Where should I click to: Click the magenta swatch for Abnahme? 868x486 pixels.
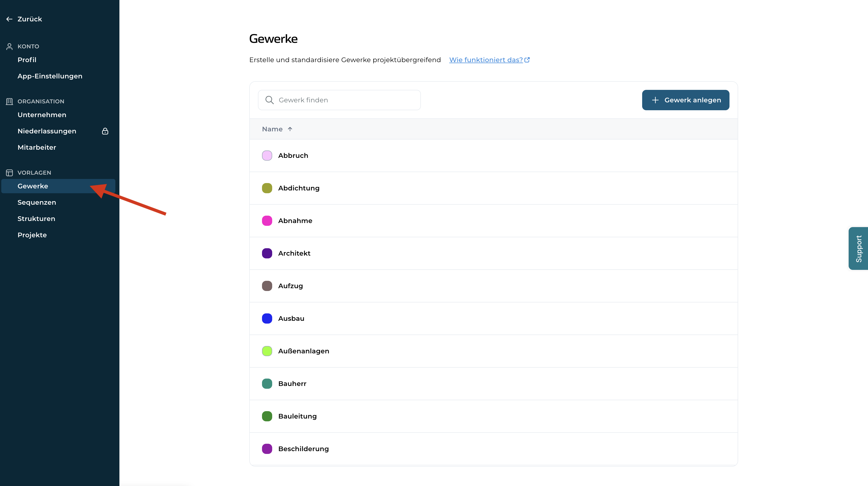tap(267, 221)
